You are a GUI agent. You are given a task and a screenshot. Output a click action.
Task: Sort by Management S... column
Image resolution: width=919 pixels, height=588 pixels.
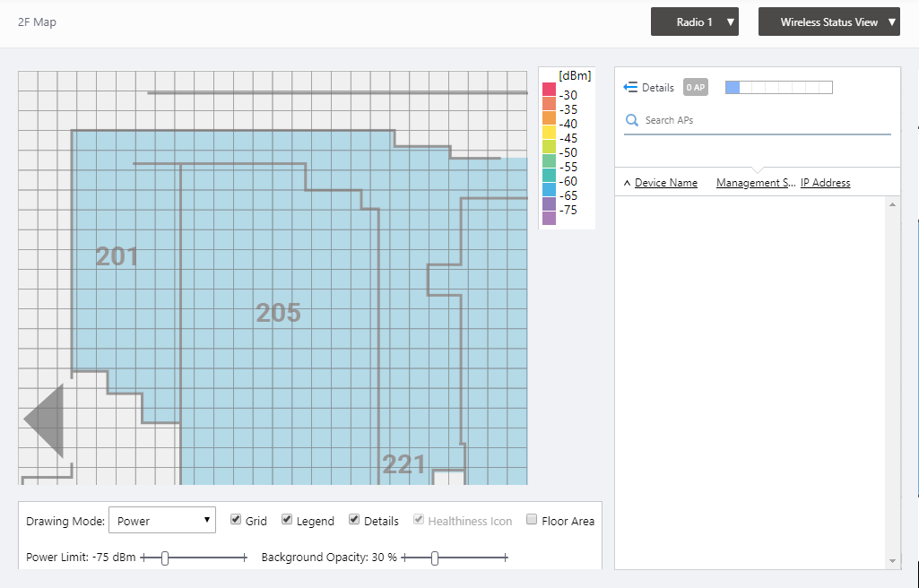click(x=756, y=183)
